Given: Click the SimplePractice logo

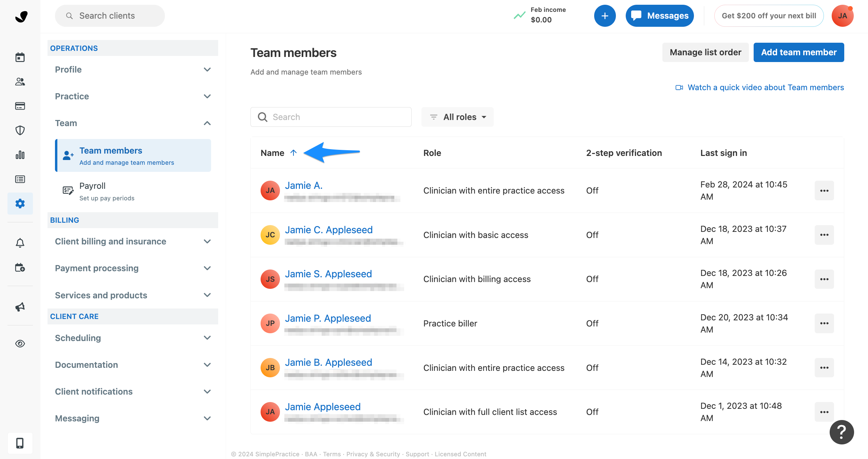Looking at the screenshot, I should [21, 16].
